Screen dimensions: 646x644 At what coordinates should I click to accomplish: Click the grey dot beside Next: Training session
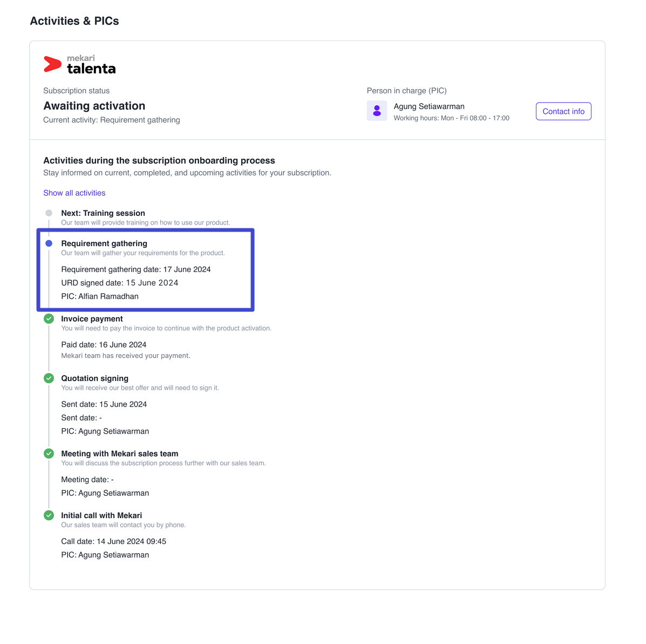point(49,213)
